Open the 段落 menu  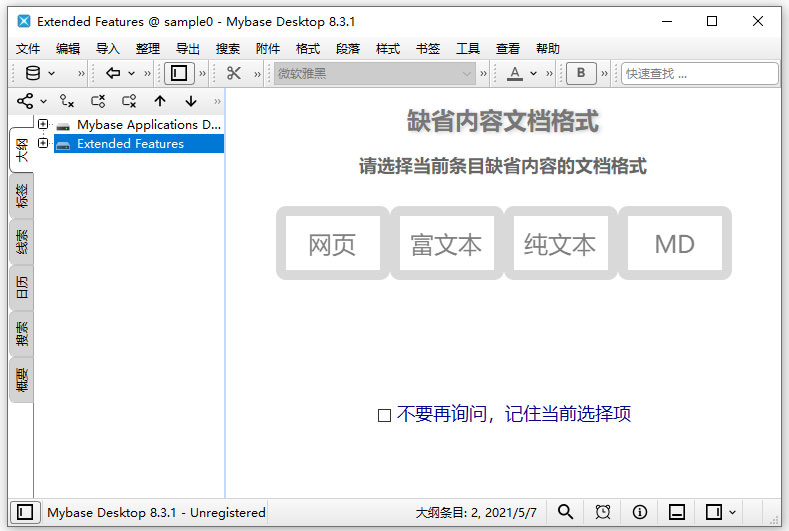click(x=348, y=49)
